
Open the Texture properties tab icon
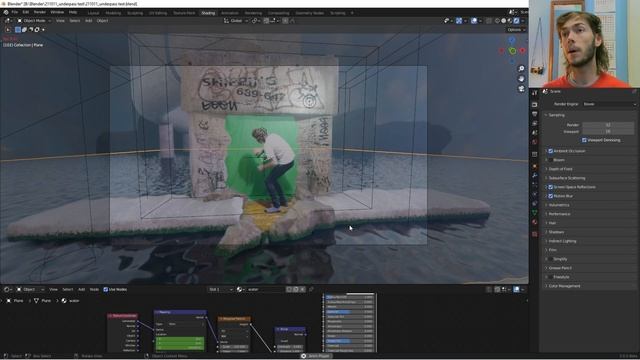coord(535,234)
